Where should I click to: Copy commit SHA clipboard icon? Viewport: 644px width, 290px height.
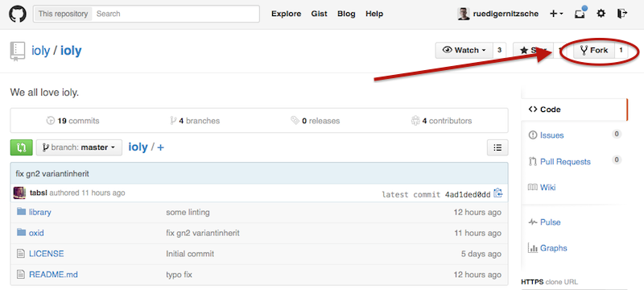point(497,193)
